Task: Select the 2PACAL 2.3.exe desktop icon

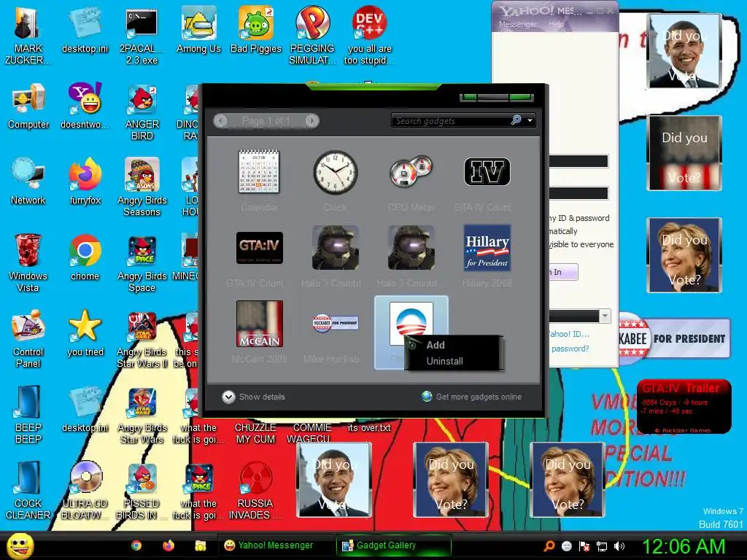Action: [x=142, y=36]
